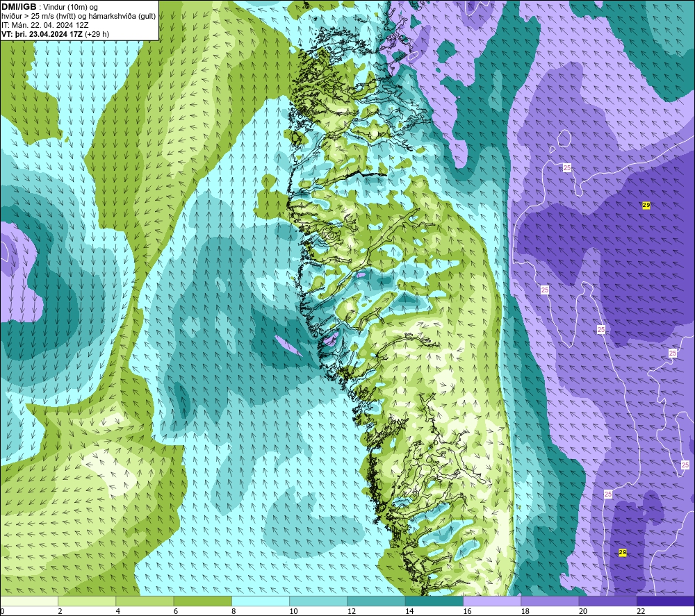695x616 pixels.
Task: Click the yellow 28 maximum gust label
Action: click(622, 552)
